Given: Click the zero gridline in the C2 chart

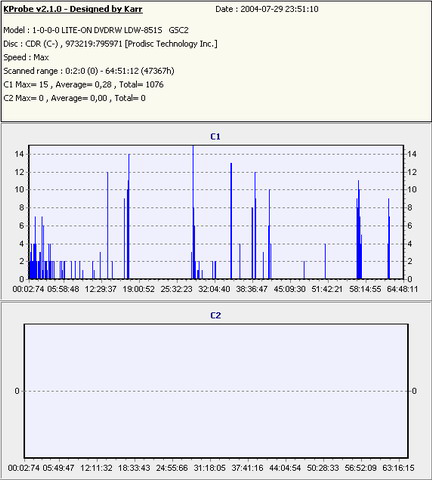Looking at the screenshot, I should tap(216, 391).
